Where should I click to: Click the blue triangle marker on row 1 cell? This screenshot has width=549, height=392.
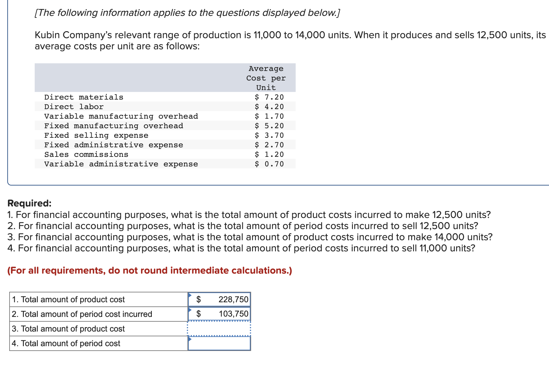190,295
